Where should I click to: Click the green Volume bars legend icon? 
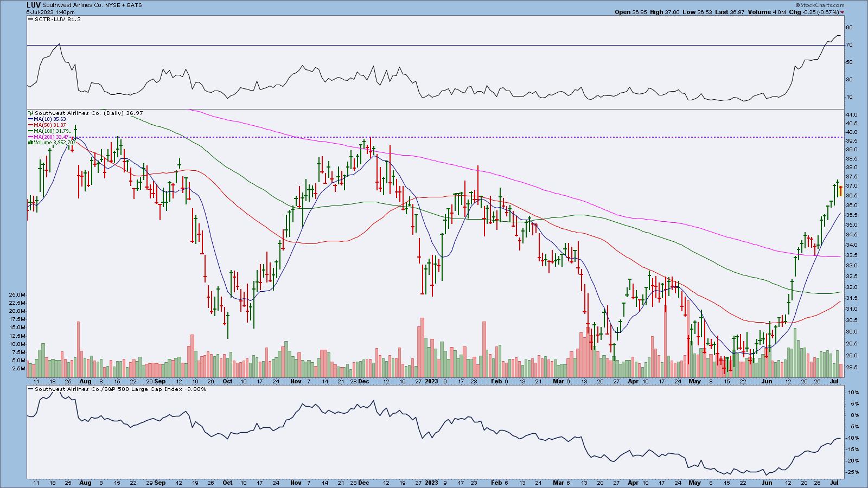point(30,143)
